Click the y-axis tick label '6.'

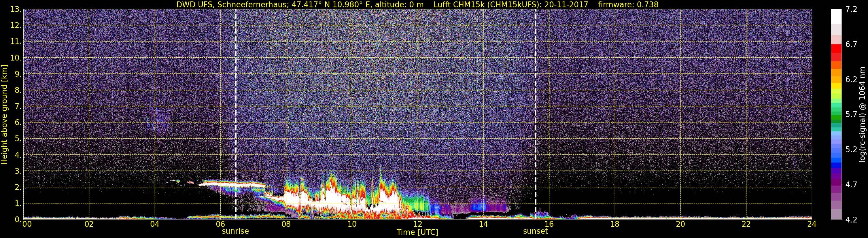pos(18,123)
